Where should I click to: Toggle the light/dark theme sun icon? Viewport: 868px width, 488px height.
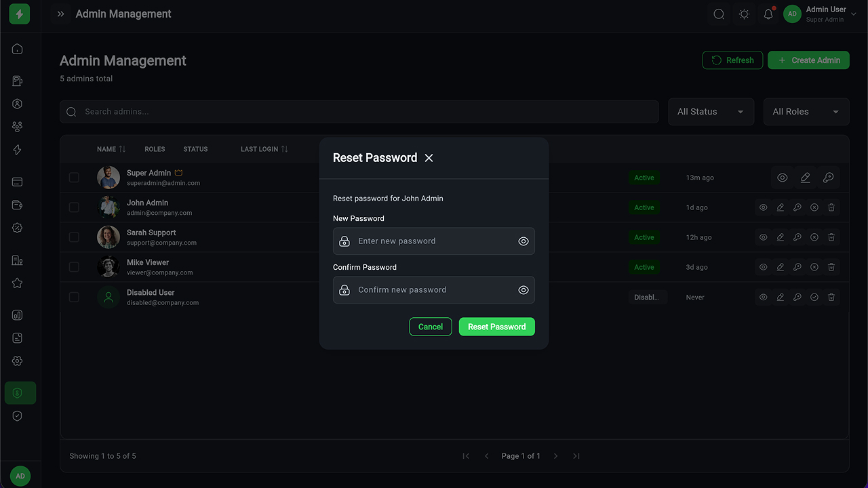click(x=744, y=14)
